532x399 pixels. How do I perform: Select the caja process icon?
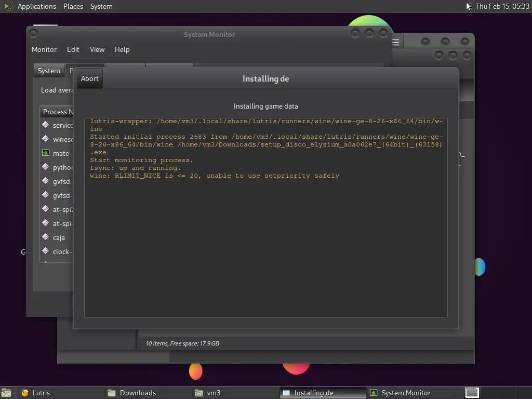click(x=46, y=237)
